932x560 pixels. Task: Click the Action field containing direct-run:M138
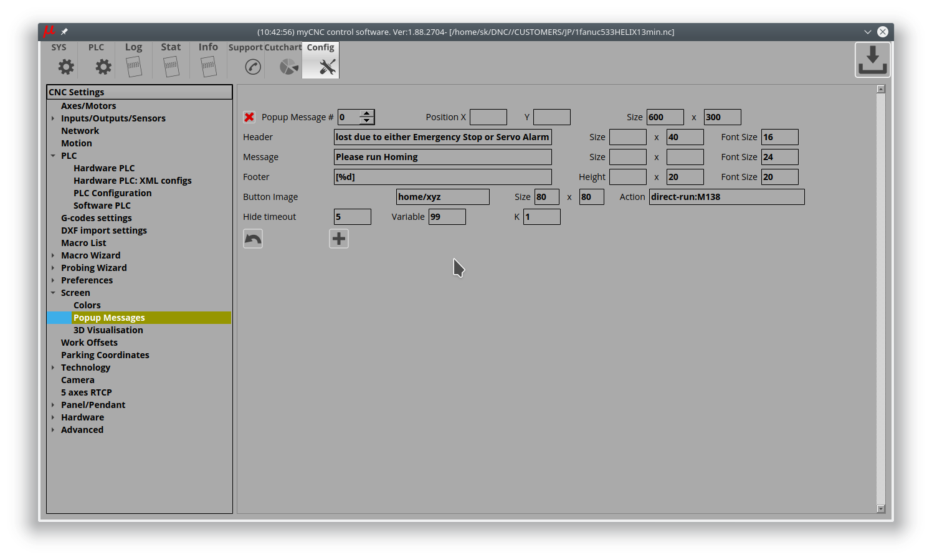(726, 197)
